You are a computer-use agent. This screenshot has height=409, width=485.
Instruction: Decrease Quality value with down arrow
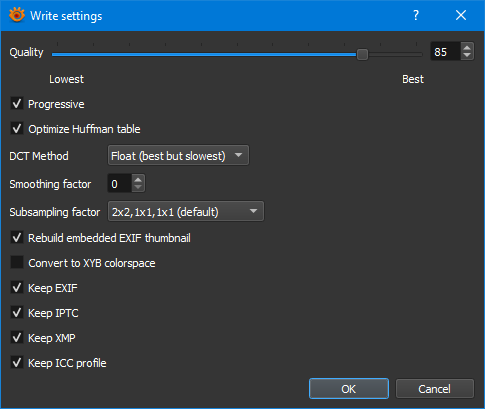click(467, 56)
